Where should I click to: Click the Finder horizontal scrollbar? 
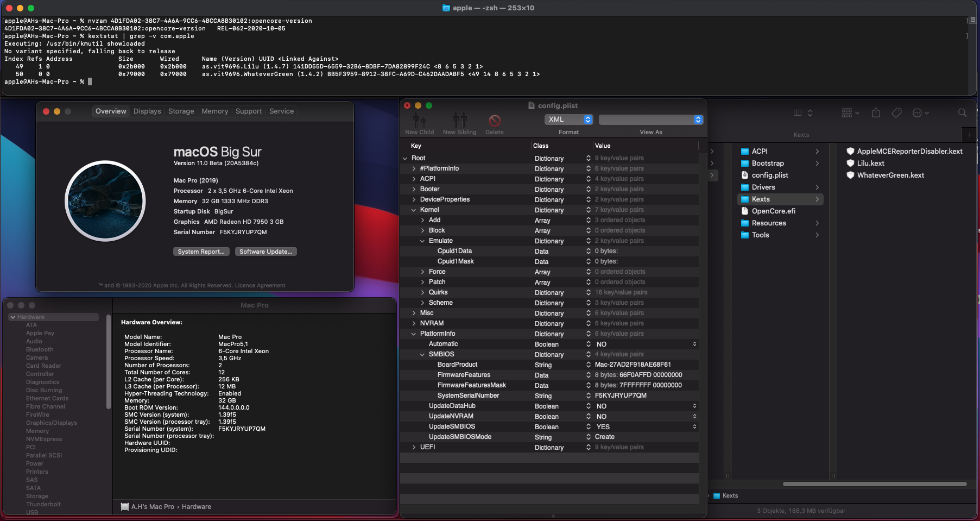coord(875,484)
